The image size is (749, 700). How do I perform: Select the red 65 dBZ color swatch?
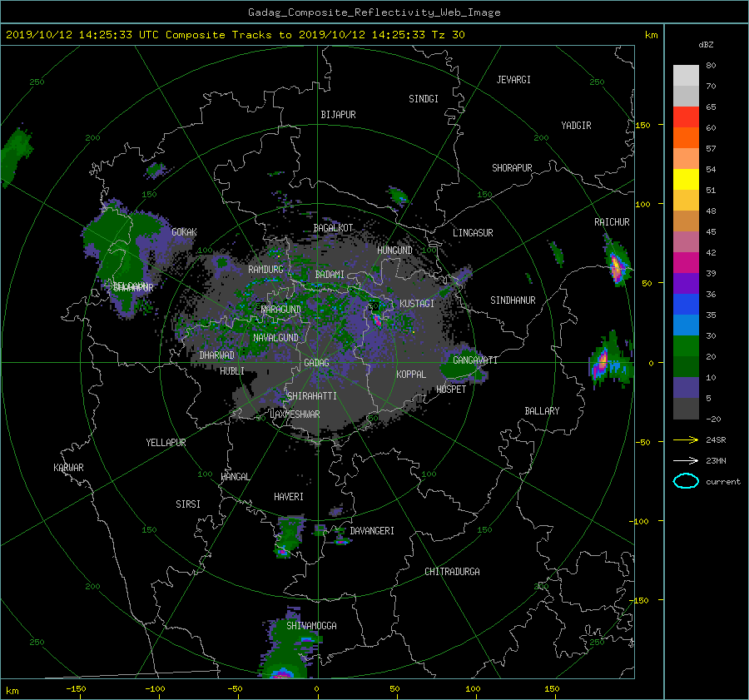pyautogui.click(x=686, y=117)
